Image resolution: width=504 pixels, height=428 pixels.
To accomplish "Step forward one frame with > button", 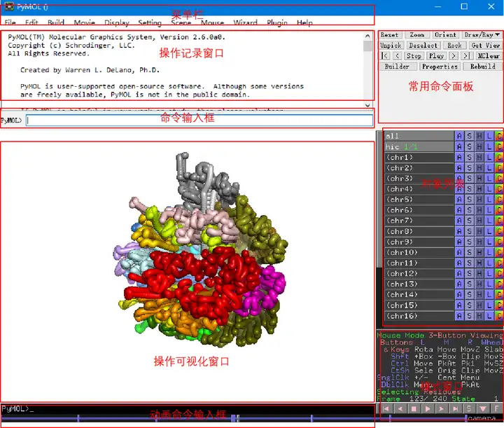I will pos(454,56).
